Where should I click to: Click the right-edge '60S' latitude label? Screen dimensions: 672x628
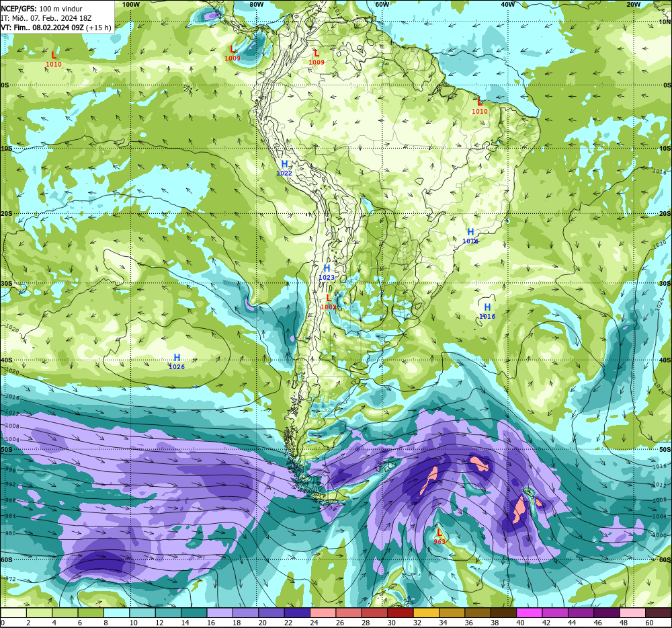(665, 560)
